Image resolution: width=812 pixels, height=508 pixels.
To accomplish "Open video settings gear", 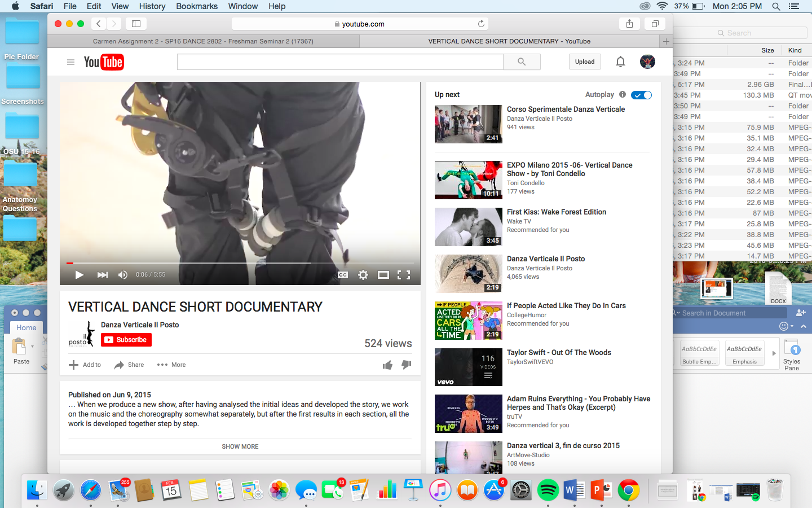I will tap(363, 275).
